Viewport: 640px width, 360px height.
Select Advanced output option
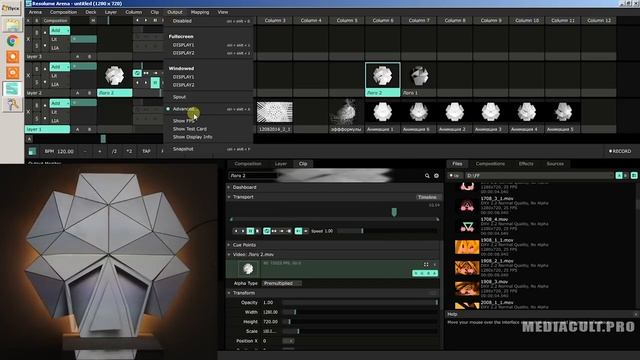point(183,109)
